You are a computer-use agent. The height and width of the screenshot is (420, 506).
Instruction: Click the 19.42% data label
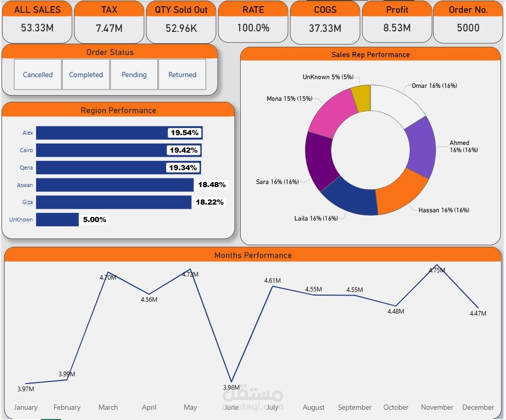(x=184, y=150)
